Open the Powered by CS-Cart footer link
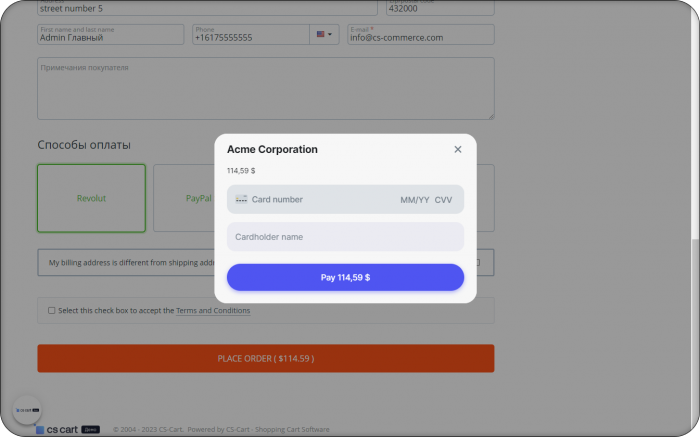This screenshot has height=437, width=700. click(x=258, y=429)
